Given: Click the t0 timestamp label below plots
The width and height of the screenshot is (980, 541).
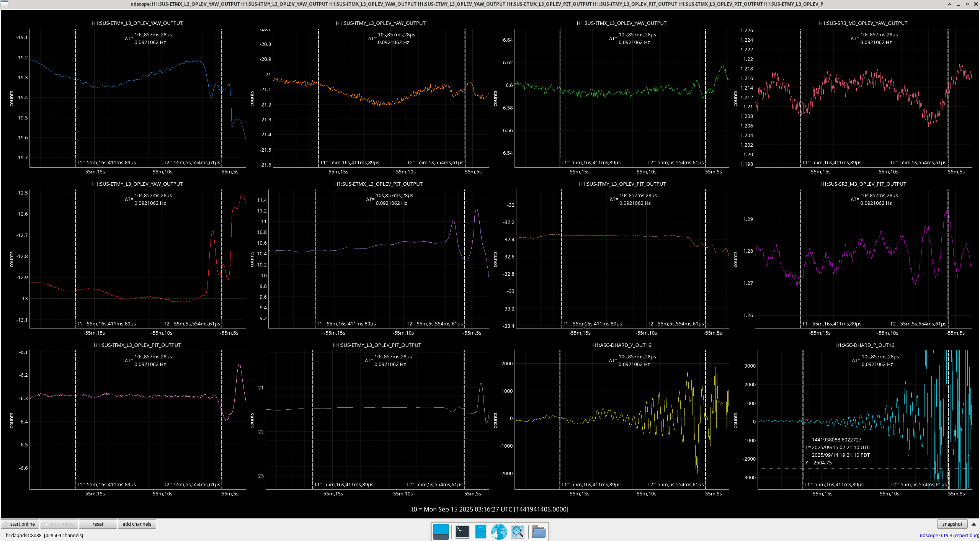Looking at the screenshot, I should (490, 509).
